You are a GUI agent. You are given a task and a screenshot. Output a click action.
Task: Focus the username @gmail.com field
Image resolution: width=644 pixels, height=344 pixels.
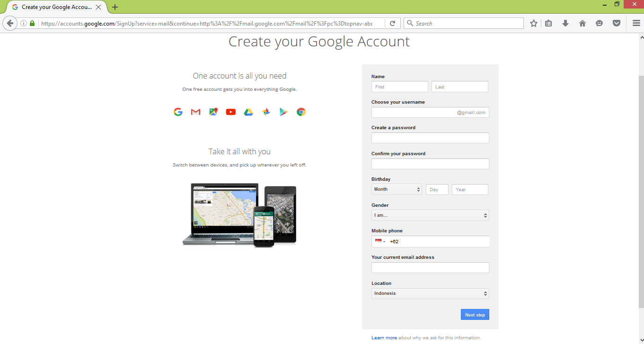[x=430, y=112]
